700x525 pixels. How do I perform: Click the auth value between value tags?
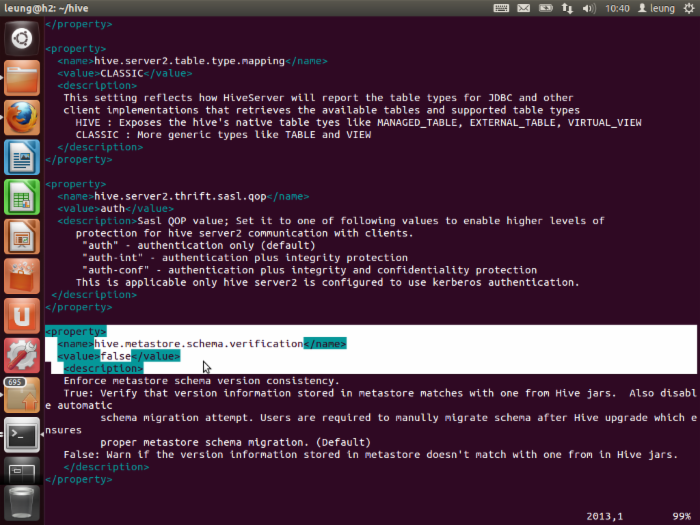112,208
